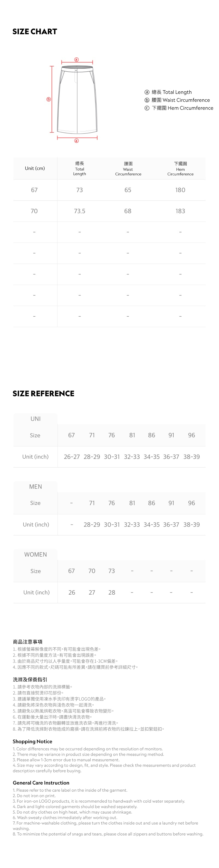
Task: Click the legend's circled "c" icon beside Hem Circumference
Action: pos(147,108)
